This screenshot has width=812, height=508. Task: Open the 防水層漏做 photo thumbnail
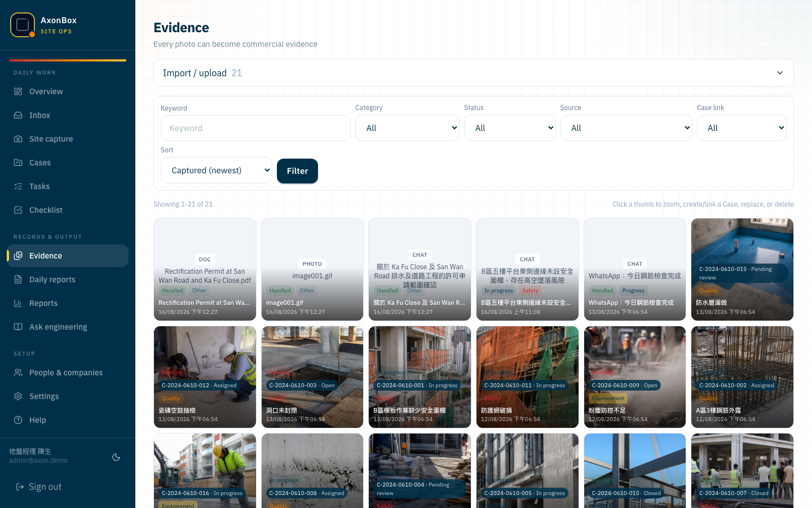coord(742,269)
